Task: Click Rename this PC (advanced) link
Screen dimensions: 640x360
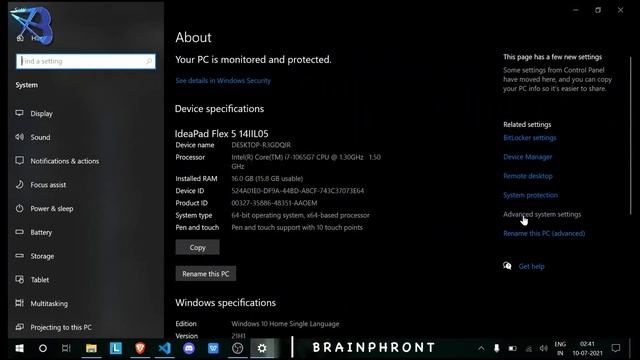Action: point(544,233)
